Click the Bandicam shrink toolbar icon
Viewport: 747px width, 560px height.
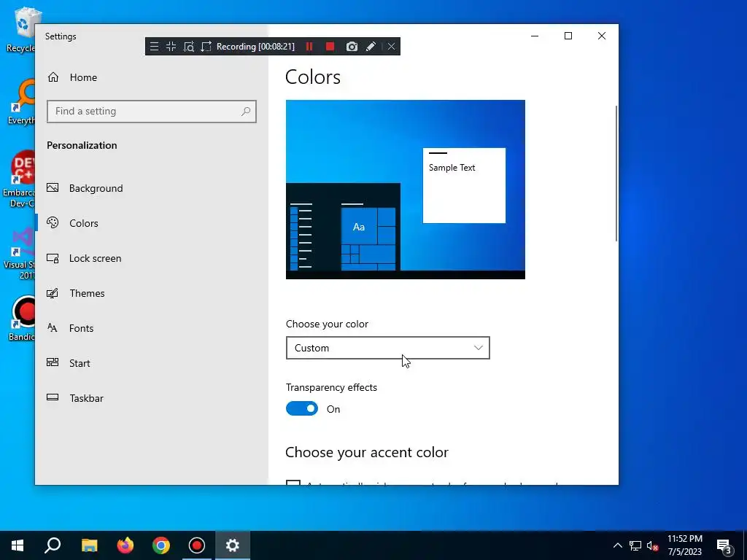(171, 47)
